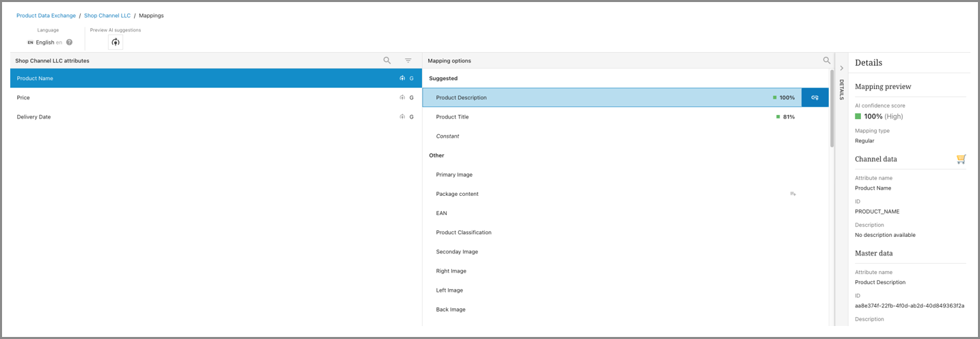Screen dimensions: 980x339
Task: Select the Price attribute row
Action: (x=205, y=98)
